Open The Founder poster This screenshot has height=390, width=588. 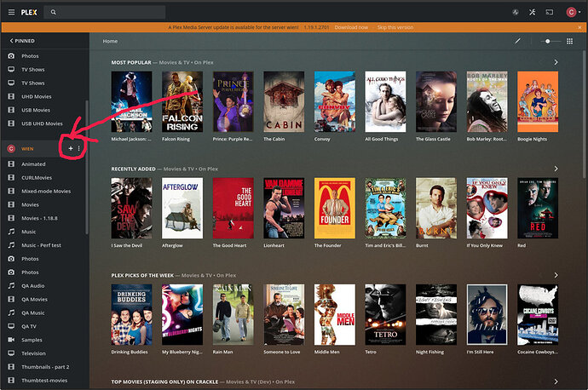click(335, 208)
